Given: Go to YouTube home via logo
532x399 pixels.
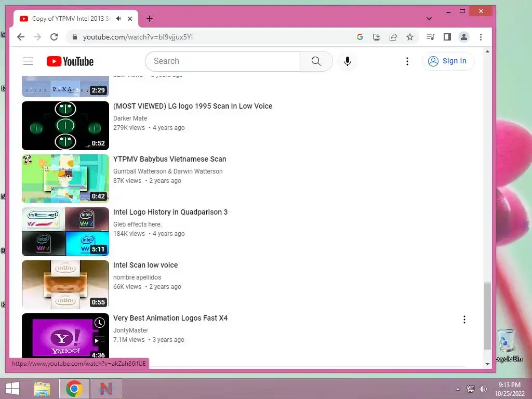Looking at the screenshot, I should (70, 61).
